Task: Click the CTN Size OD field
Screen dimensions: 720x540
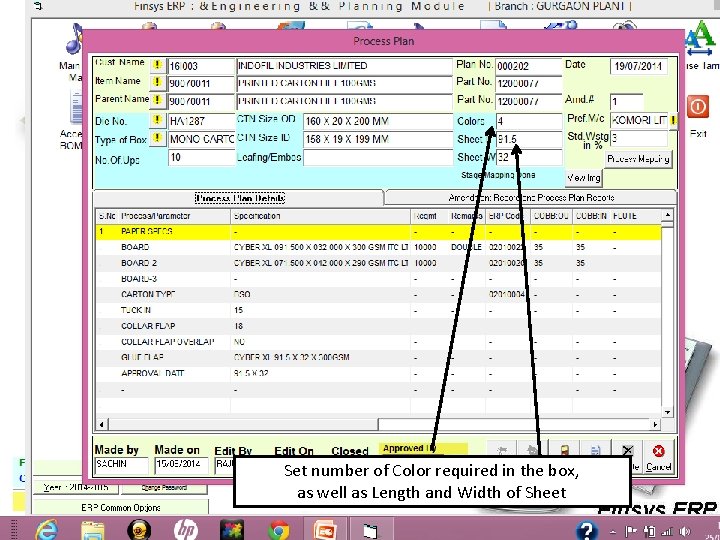Action: tap(378, 121)
